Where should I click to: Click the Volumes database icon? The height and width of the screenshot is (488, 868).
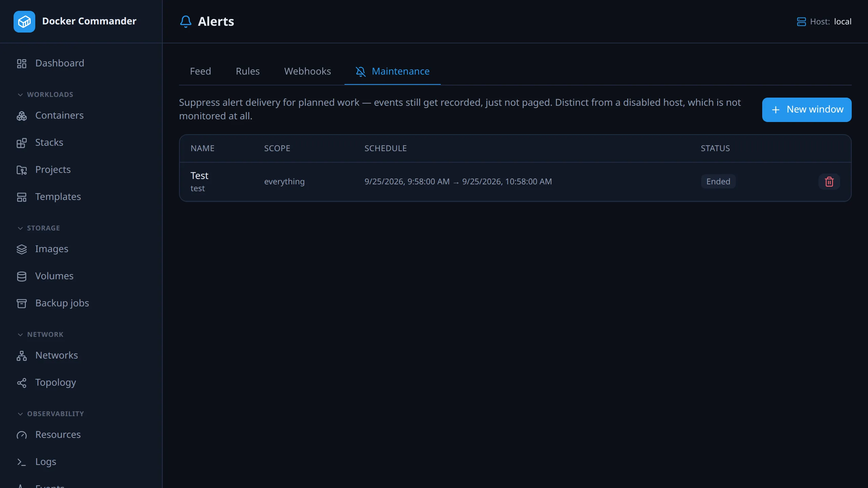click(22, 276)
